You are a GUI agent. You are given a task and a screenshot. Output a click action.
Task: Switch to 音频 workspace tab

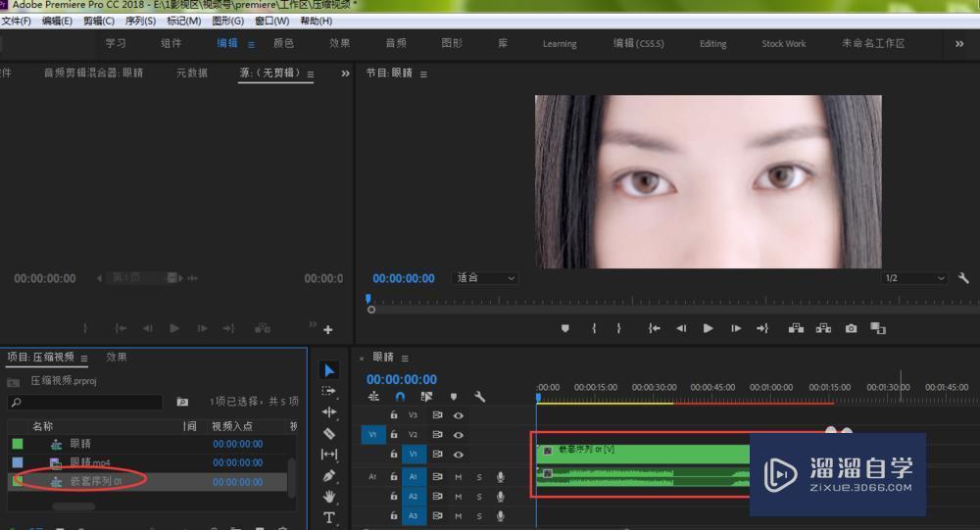click(x=396, y=43)
